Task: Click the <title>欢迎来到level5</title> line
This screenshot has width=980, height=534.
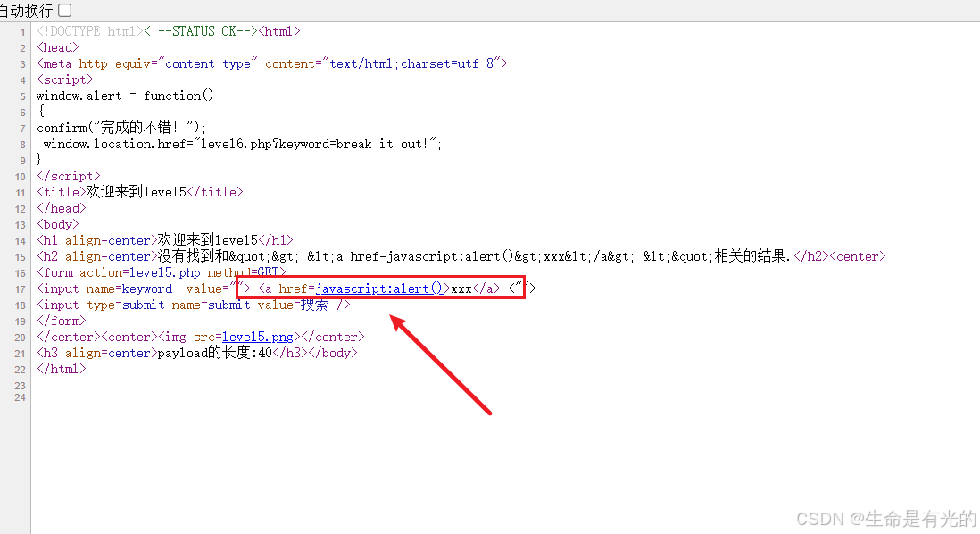Action: (x=139, y=192)
